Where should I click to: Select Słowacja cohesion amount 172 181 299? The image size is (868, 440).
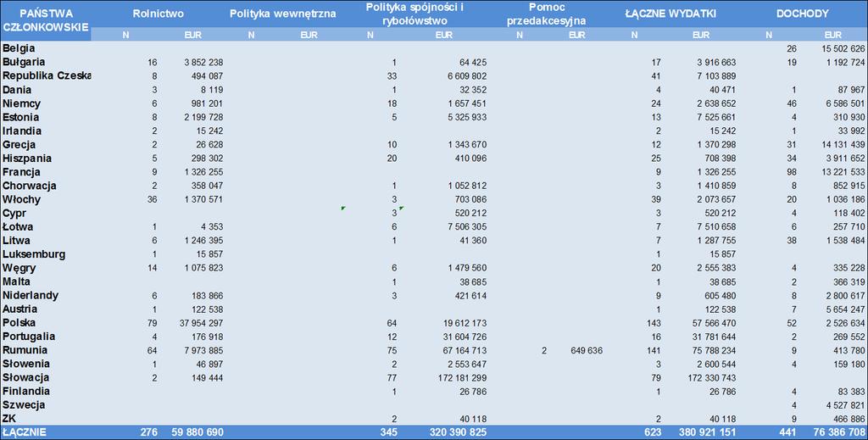click(x=462, y=378)
